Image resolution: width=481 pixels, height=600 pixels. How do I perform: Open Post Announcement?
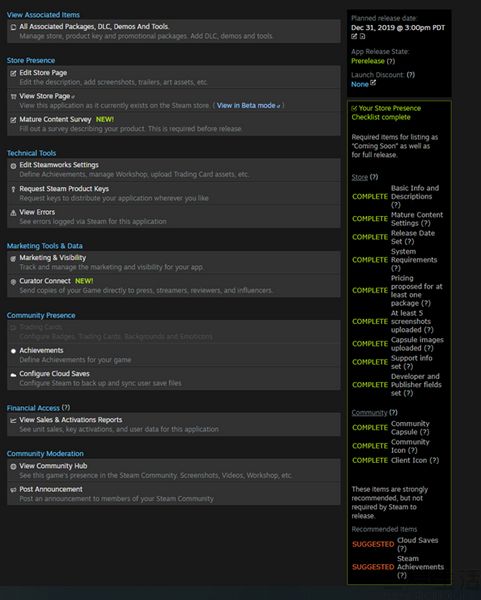pyautogui.click(x=51, y=489)
